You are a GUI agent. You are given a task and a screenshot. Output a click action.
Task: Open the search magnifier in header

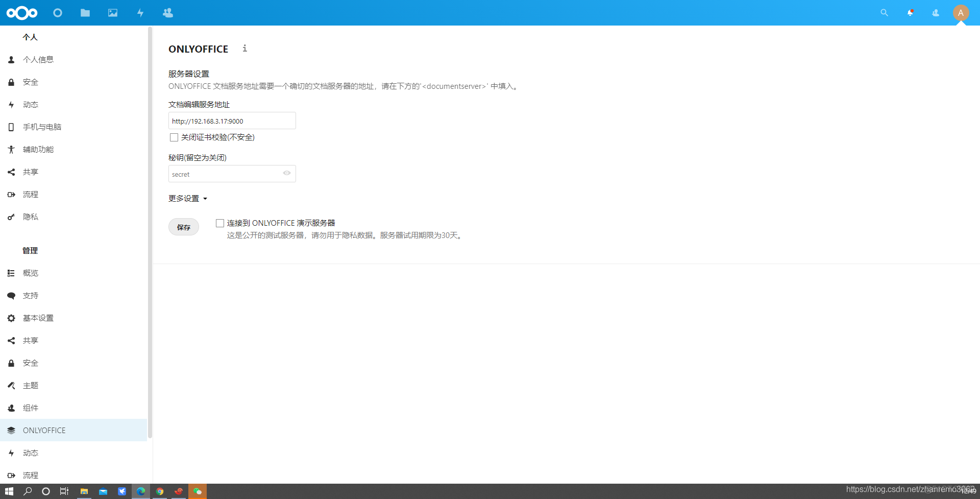884,13
